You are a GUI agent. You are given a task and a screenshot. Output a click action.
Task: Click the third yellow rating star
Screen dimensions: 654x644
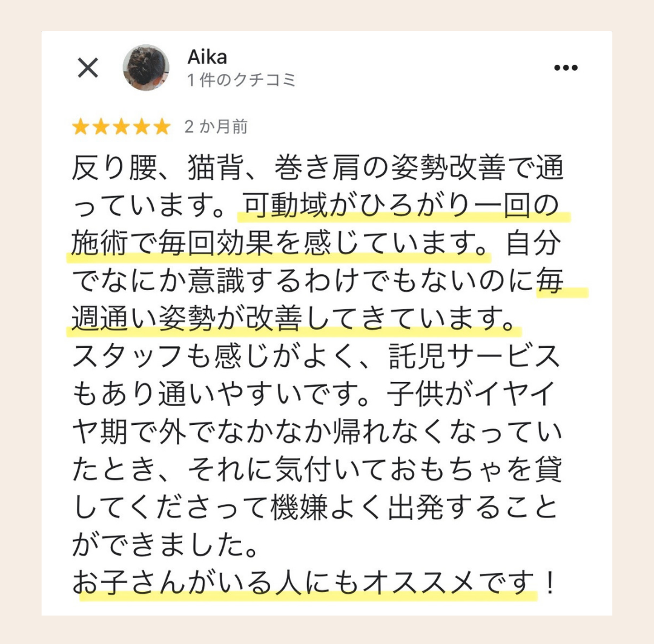[x=121, y=126]
